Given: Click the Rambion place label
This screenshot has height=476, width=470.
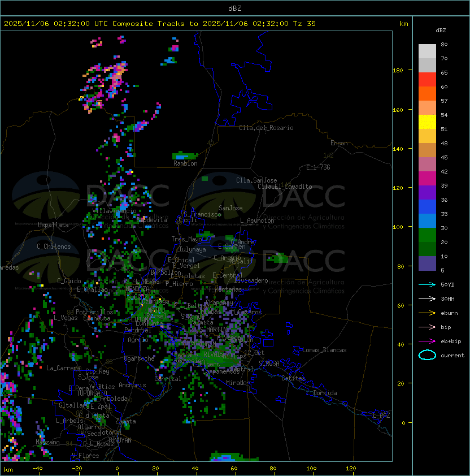Looking at the screenshot, I should tap(185, 163).
